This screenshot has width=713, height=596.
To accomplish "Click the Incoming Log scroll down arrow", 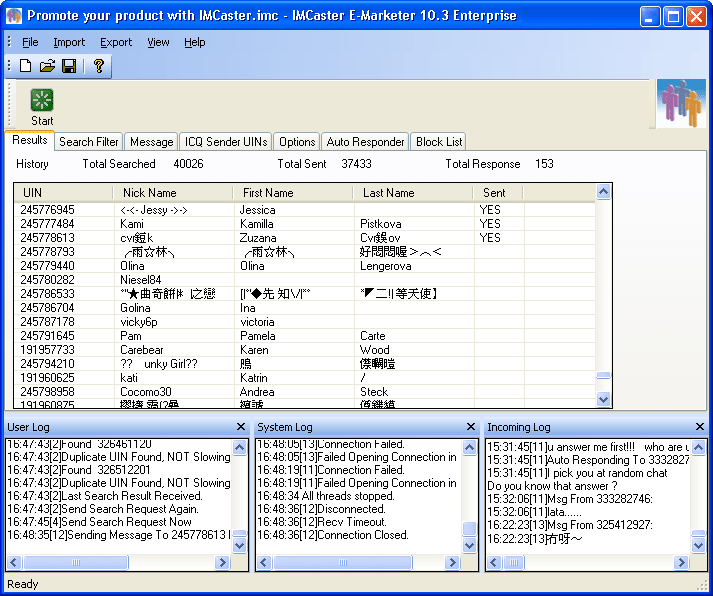I will [698, 545].
